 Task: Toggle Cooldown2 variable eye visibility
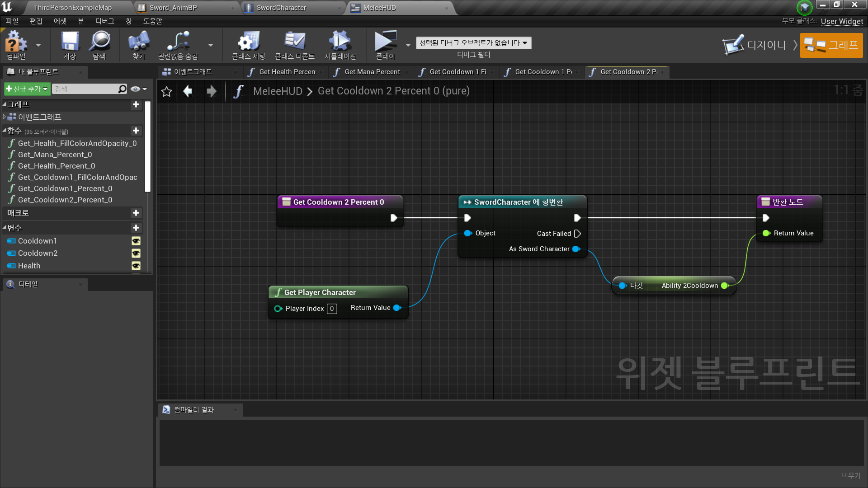tap(136, 253)
